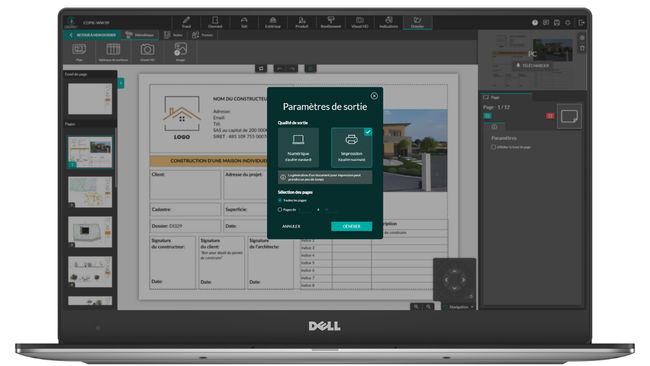Click the Tableau de surfaces icon
This screenshot has width=650, height=366.
[x=113, y=51]
